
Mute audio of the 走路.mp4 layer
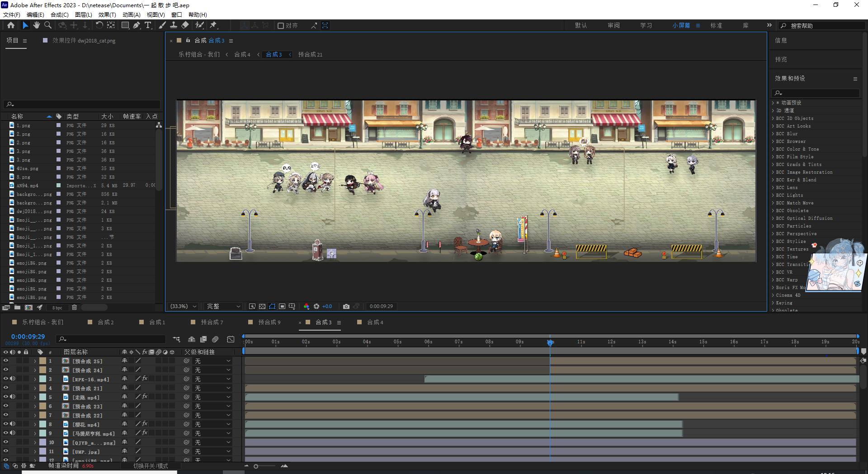point(13,397)
